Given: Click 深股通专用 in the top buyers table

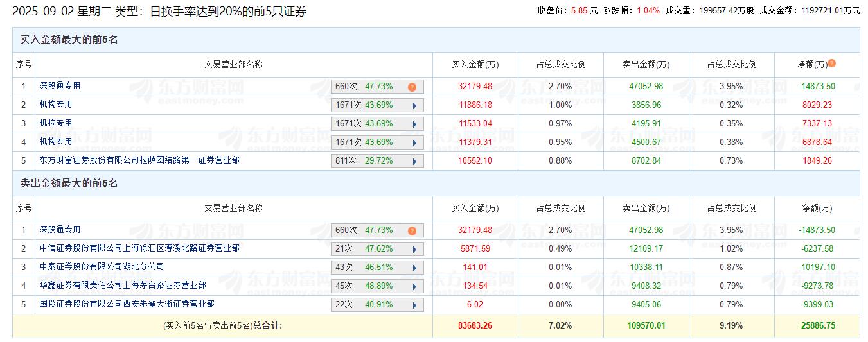Looking at the screenshot, I should pos(60,85).
